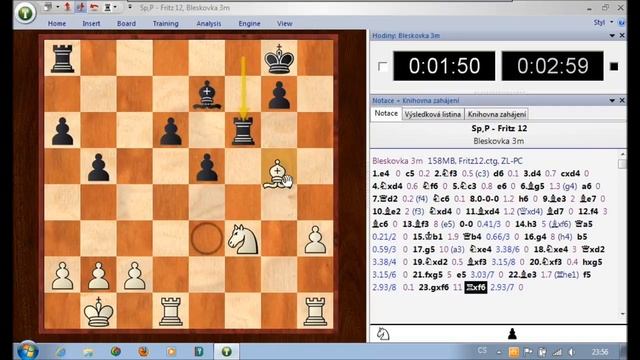Open the clock pane dropdown arrow
The height and width of the screenshot is (360, 640).
612,36
